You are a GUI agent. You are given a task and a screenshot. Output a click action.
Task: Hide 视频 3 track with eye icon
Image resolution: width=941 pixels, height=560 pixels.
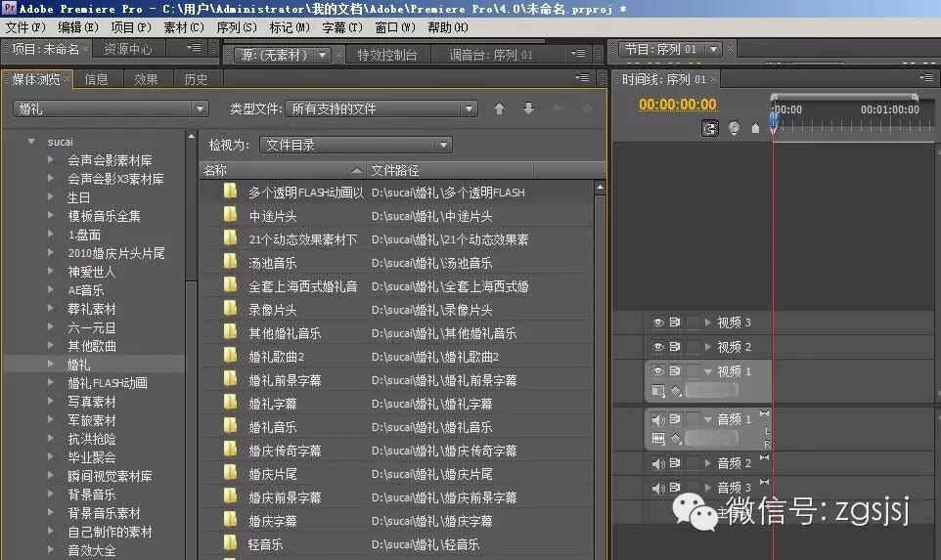tap(657, 323)
